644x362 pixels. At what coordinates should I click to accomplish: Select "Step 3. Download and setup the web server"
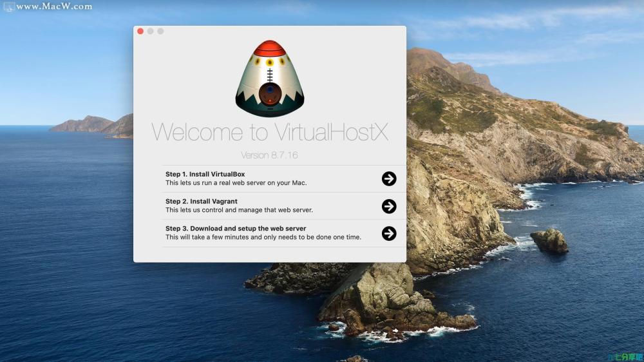(236, 229)
